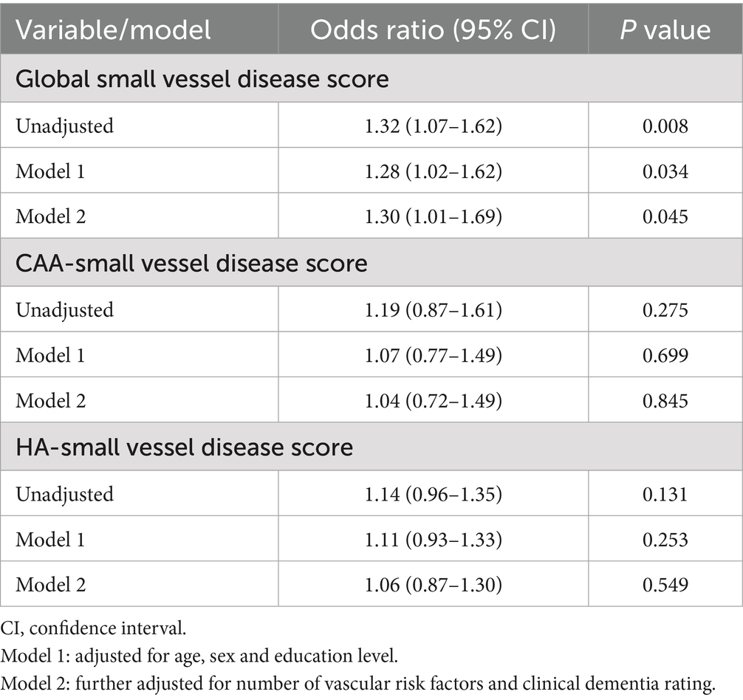This screenshot has width=743, height=700.
Task: Click the P value 0.034
Action: pos(665,171)
